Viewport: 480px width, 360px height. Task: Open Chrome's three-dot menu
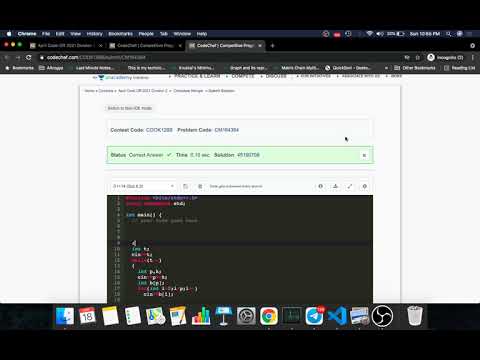pos(473,57)
